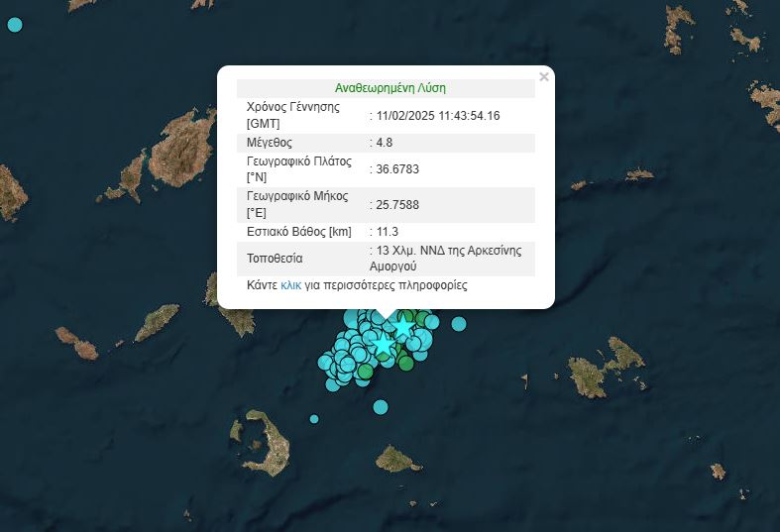Select the lower-left star earthquake marker
This screenshot has width=780, height=532.
coord(383,343)
